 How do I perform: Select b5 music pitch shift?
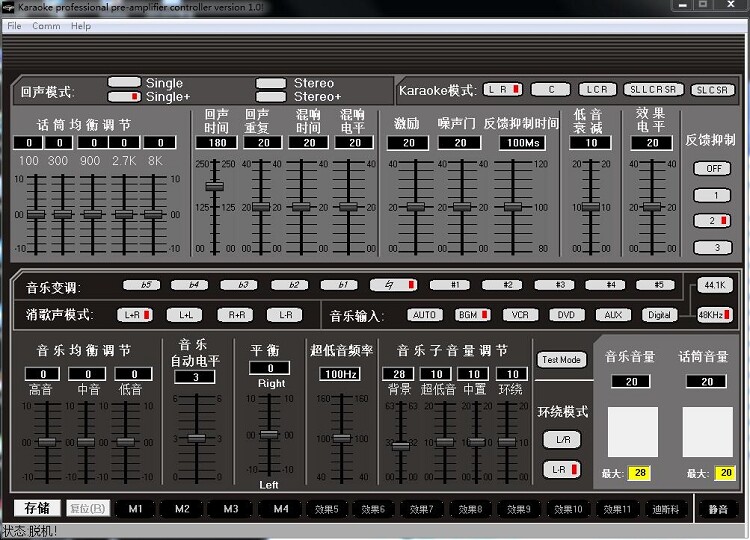[142, 285]
